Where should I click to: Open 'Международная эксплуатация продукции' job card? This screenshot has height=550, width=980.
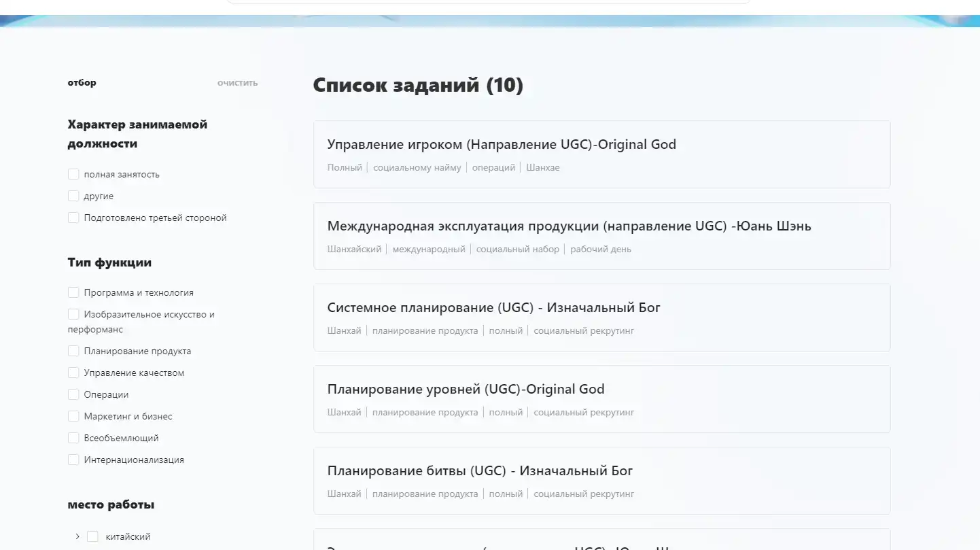click(601, 236)
